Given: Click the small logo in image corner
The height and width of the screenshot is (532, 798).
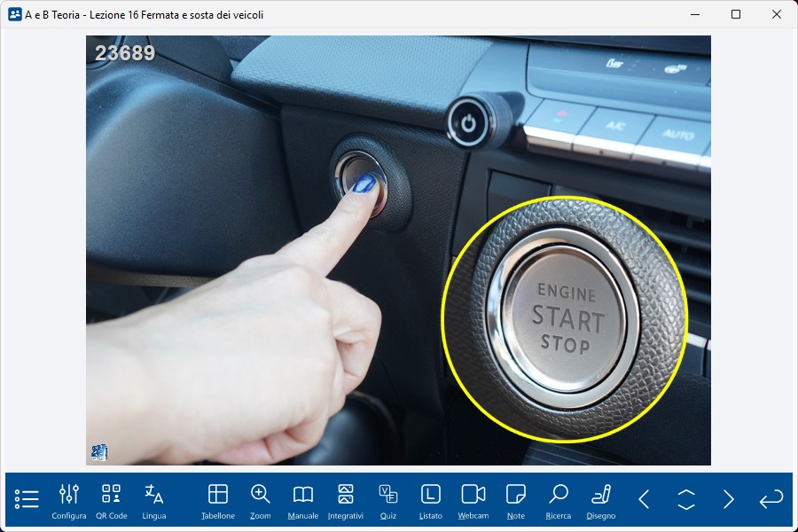Looking at the screenshot, I should click(98, 452).
